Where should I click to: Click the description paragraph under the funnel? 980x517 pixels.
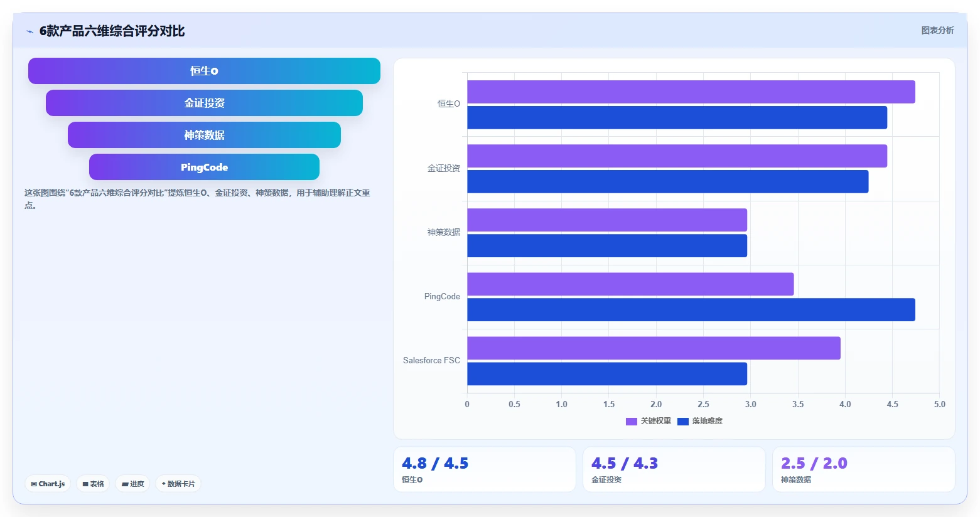tap(197, 199)
